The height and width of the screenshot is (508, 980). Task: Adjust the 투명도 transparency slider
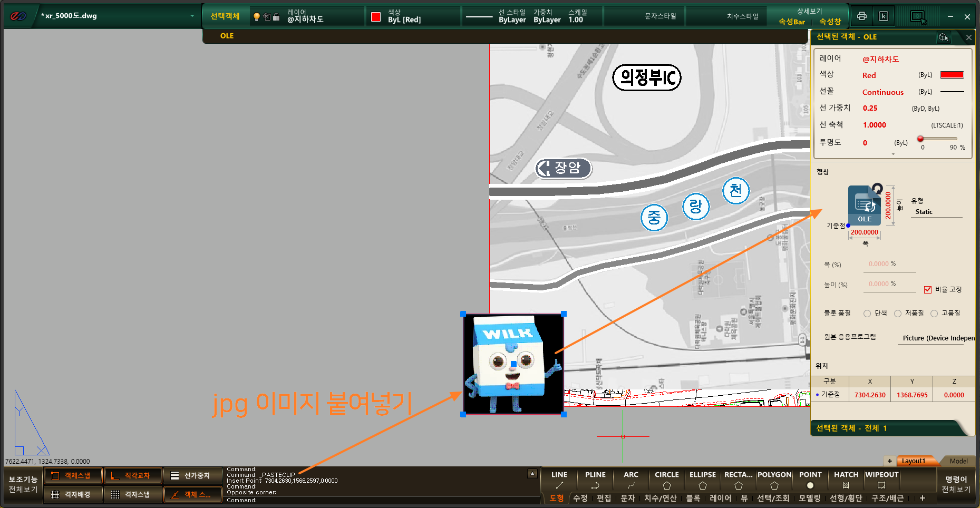coord(938,139)
